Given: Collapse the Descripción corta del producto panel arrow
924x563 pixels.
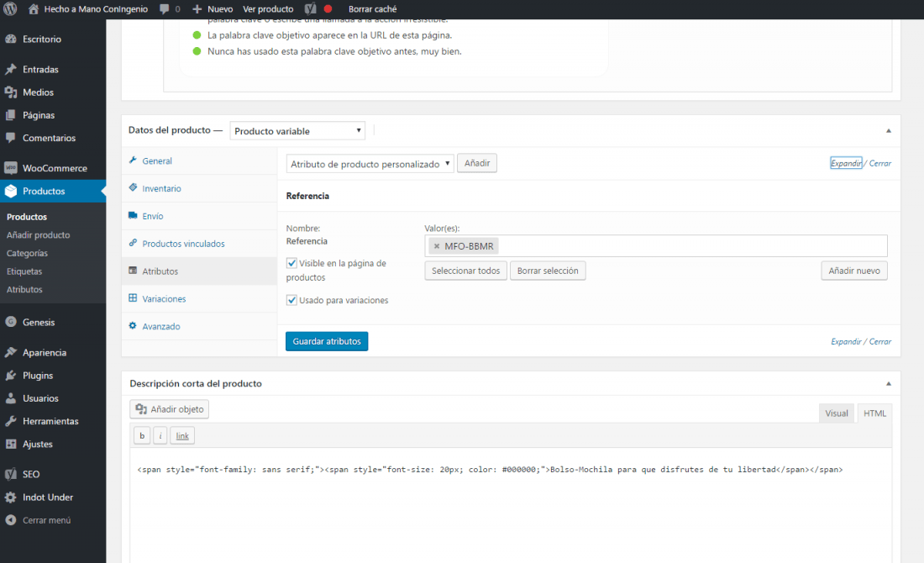Looking at the screenshot, I should pos(889,384).
